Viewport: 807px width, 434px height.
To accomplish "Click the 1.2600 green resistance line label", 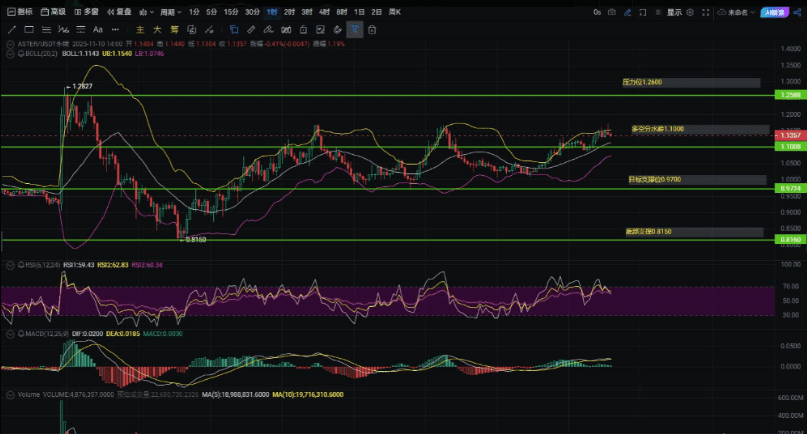I will pos(789,95).
